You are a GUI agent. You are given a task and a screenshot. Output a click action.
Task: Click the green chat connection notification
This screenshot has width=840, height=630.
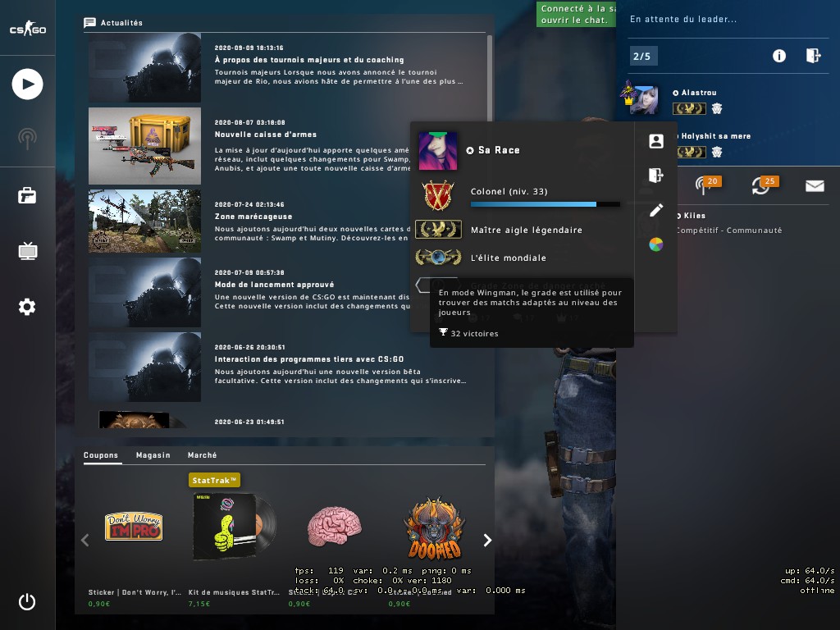pyautogui.click(x=576, y=15)
